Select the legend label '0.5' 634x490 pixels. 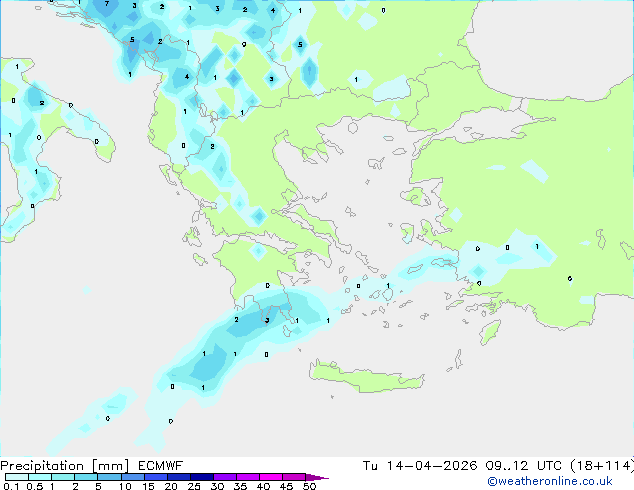34,486
